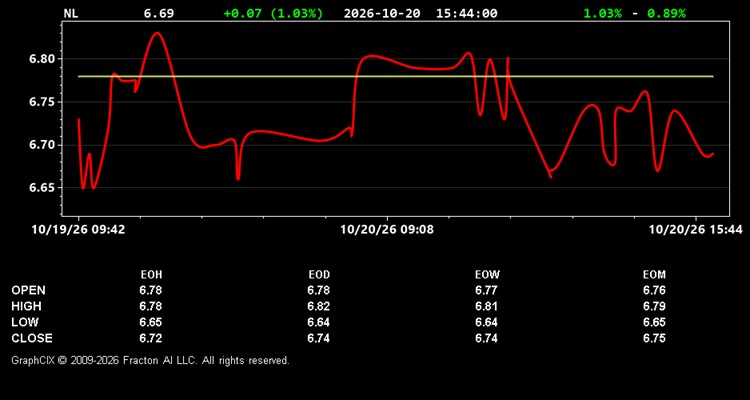Click the time stamp 15:44:00

[x=466, y=13]
